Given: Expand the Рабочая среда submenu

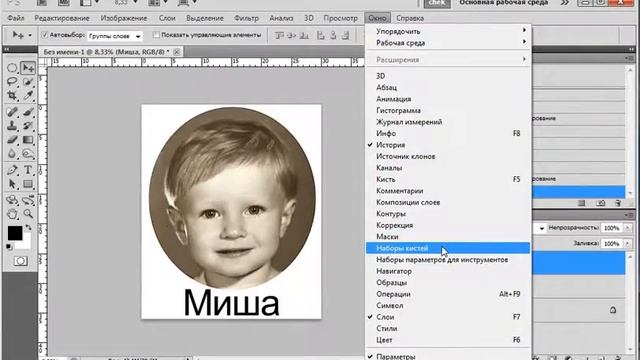Looking at the screenshot, I should 448,43.
